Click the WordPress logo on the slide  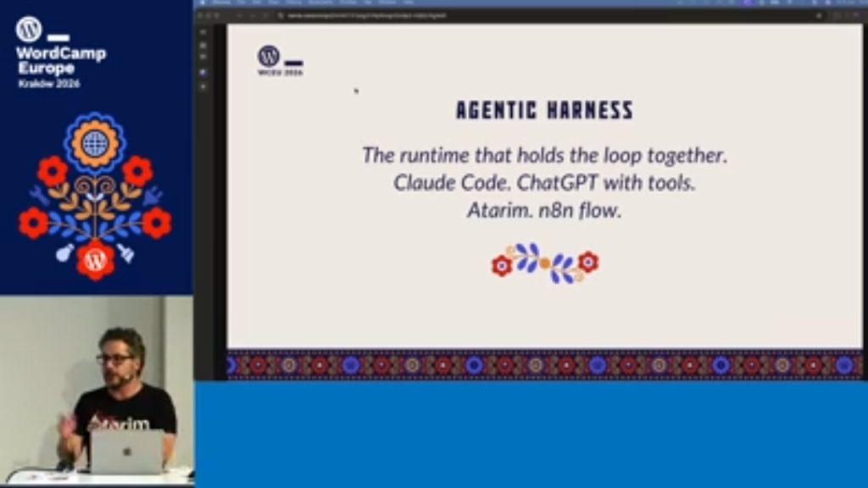click(x=269, y=56)
